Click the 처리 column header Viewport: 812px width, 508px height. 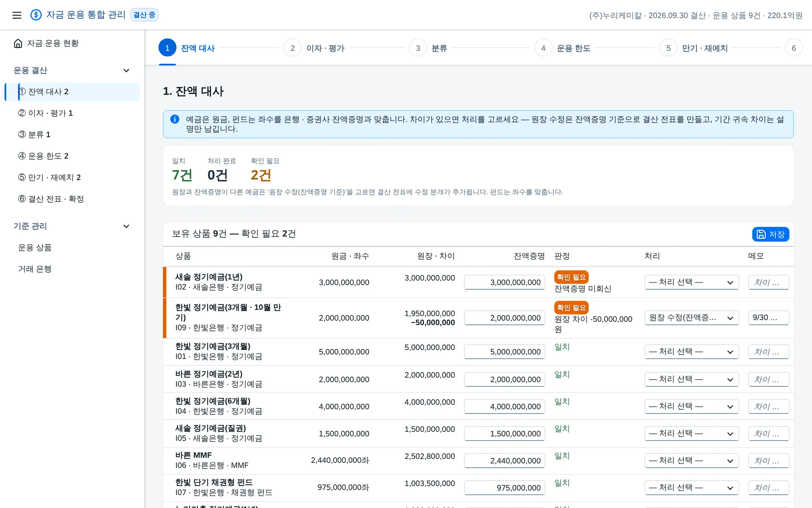(x=652, y=256)
